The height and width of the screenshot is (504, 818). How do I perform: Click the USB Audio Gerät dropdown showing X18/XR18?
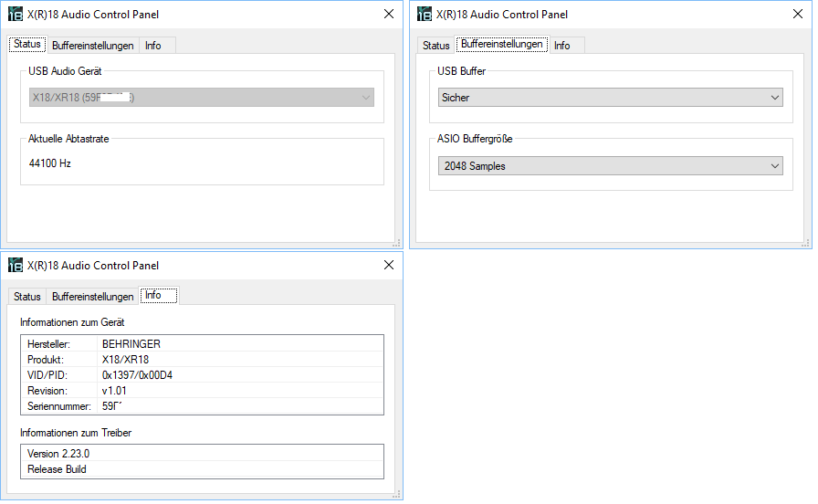click(x=201, y=98)
